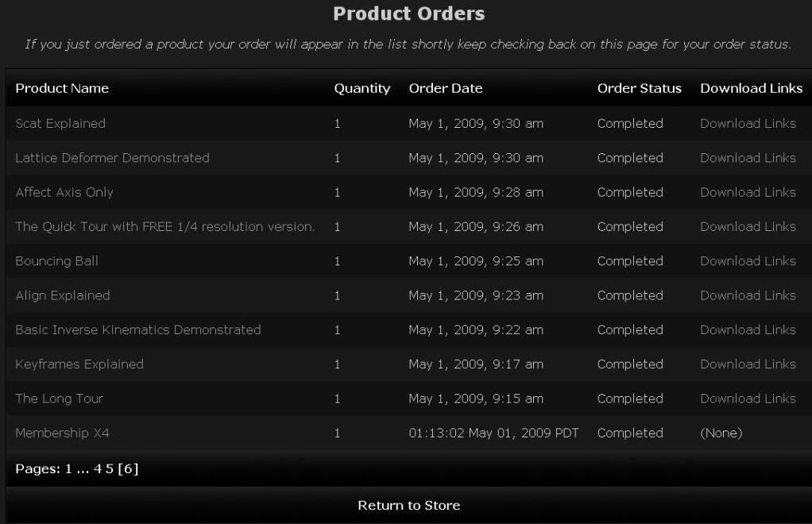Click the Order Status column header
This screenshot has width=812, height=524.
tap(639, 89)
